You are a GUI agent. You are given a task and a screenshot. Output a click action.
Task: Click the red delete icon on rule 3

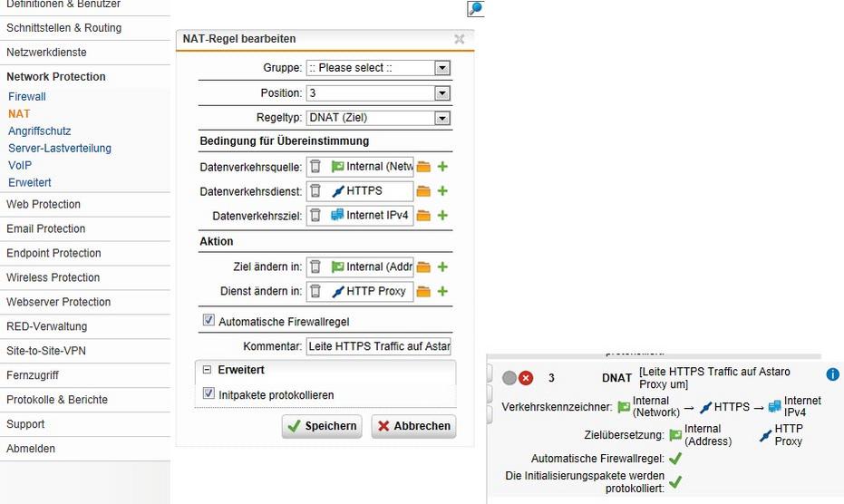[526, 378]
